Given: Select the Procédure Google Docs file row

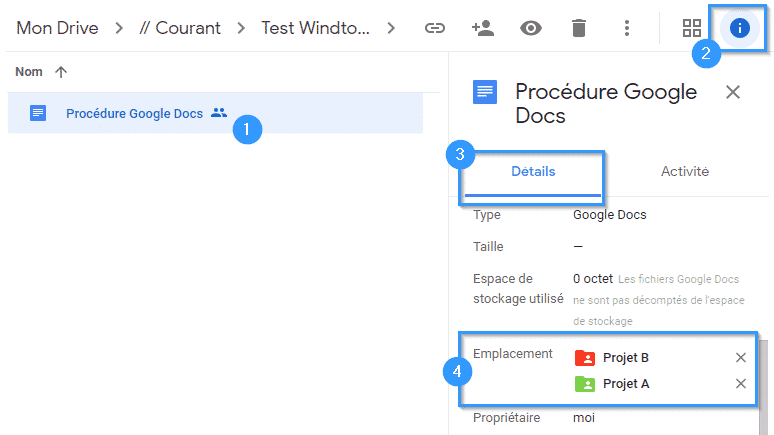Looking at the screenshot, I should tap(215, 113).
